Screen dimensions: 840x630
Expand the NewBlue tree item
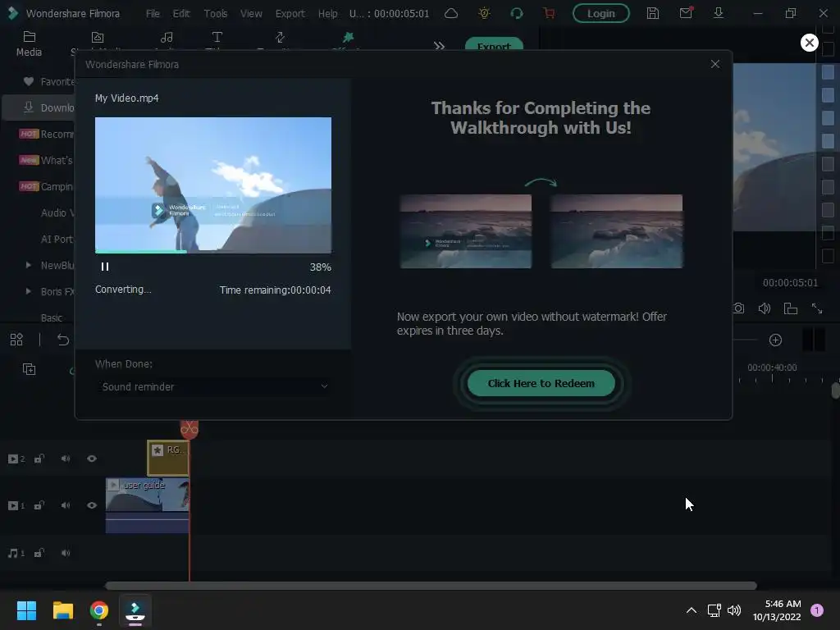point(29,265)
